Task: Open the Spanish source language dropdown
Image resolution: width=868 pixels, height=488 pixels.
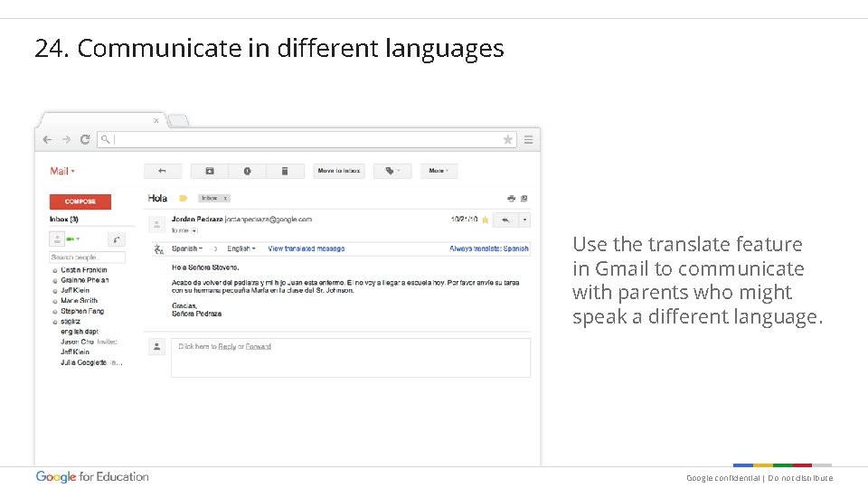Action: (x=187, y=249)
